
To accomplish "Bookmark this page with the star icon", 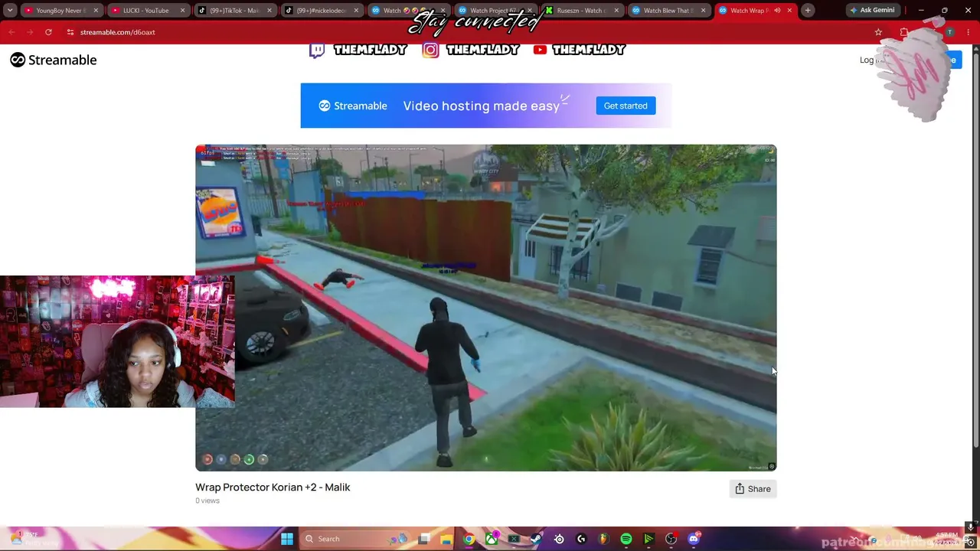I will tap(878, 32).
